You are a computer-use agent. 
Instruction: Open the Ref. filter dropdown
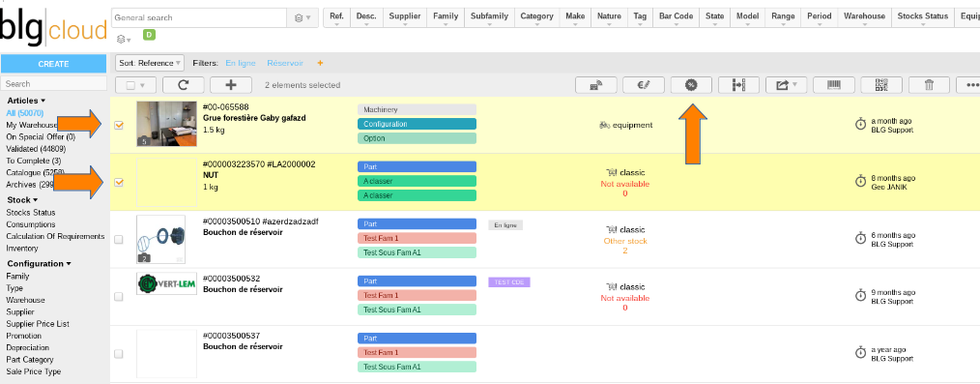[337, 18]
